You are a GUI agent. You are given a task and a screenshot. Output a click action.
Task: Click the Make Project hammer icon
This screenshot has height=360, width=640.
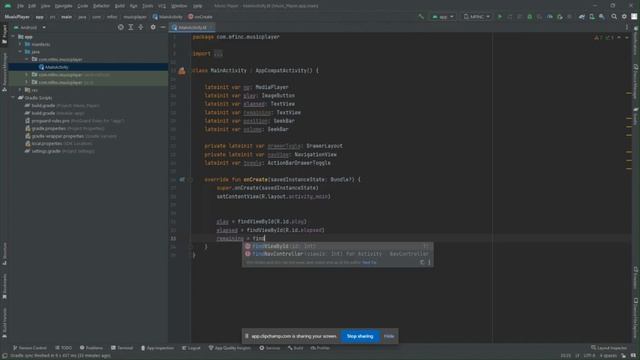point(421,17)
